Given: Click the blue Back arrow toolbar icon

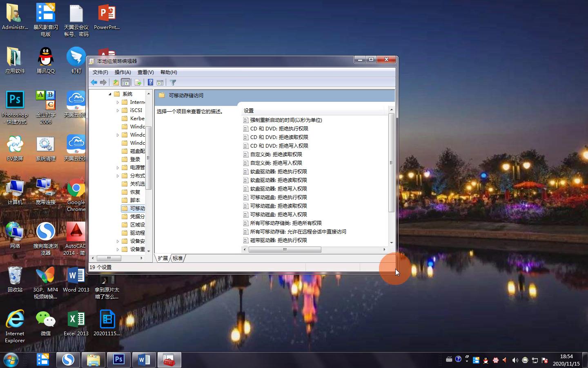Looking at the screenshot, I should pos(94,83).
